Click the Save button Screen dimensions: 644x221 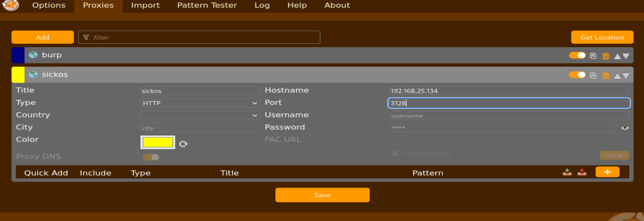click(x=322, y=195)
